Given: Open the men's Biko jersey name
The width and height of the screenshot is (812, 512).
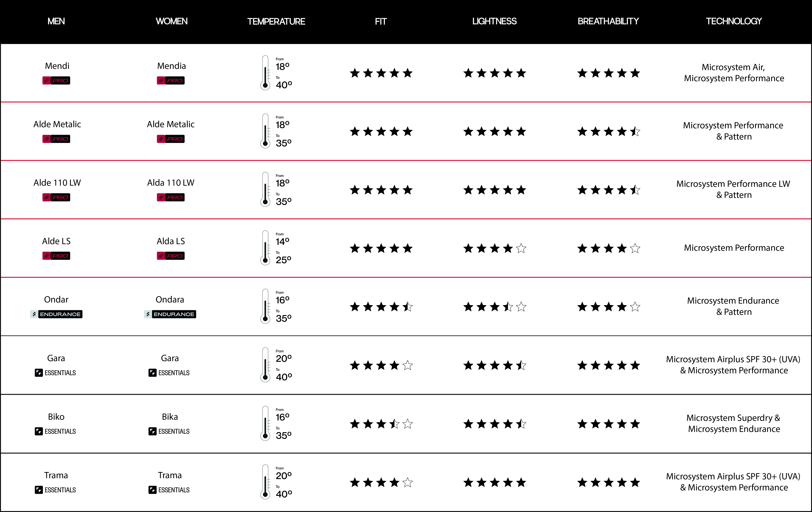Looking at the screenshot, I should point(56,417).
